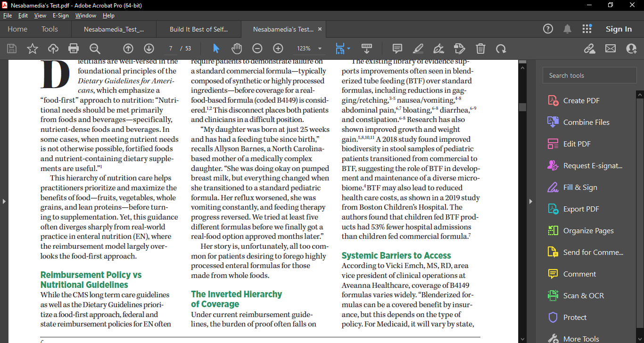Click the Search tools input field

point(586,75)
